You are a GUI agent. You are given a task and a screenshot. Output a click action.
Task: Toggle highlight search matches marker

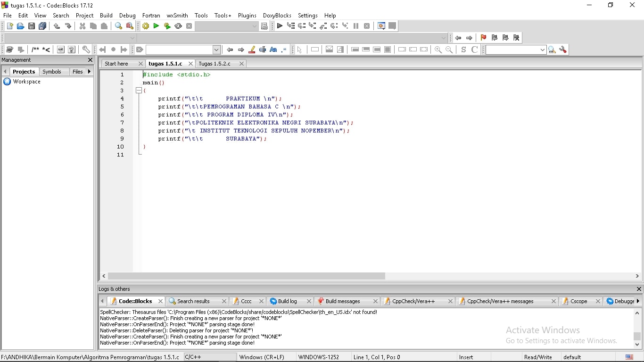point(252,50)
